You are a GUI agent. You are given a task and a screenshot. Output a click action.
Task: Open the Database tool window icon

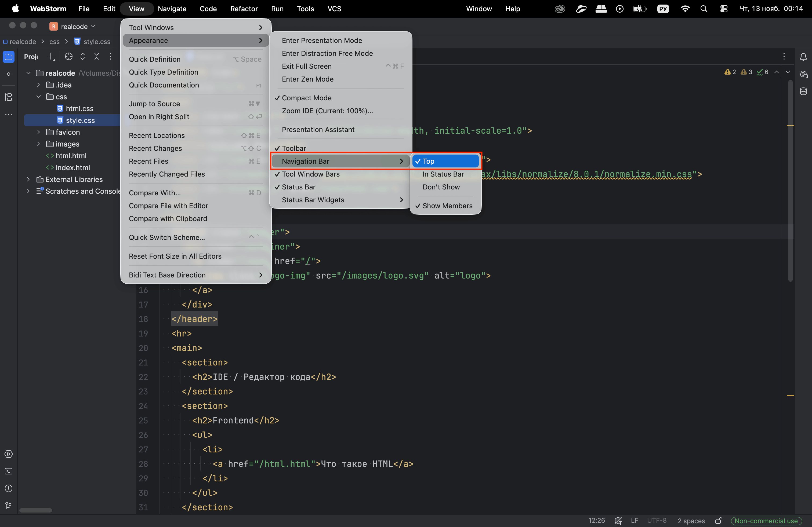click(x=803, y=91)
